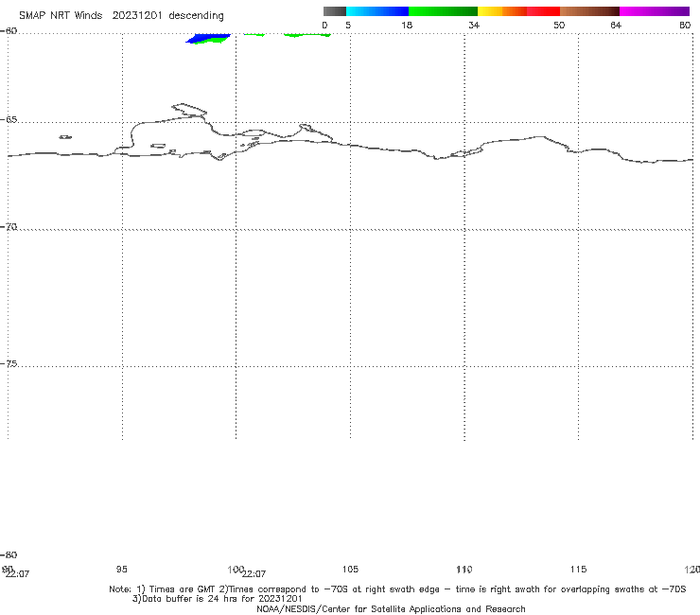Click the '5' label under the color bar
The image size is (700, 615).
(348, 25)
